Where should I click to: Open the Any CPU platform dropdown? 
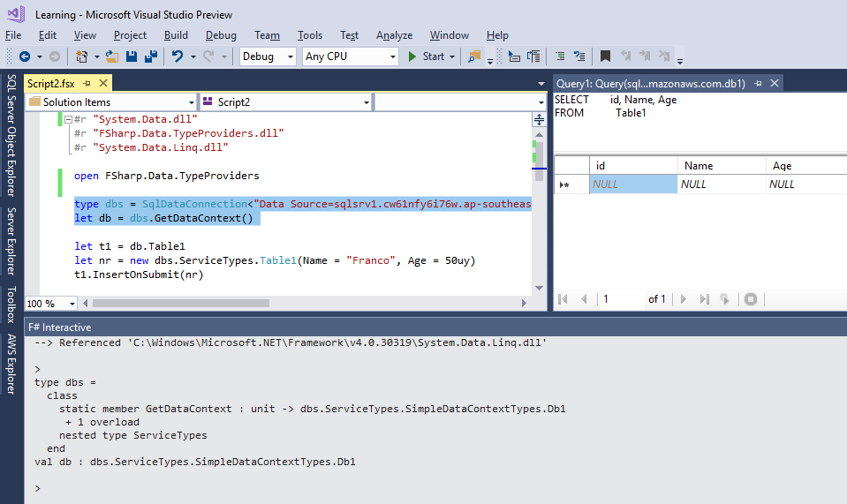tap(350, 56)
